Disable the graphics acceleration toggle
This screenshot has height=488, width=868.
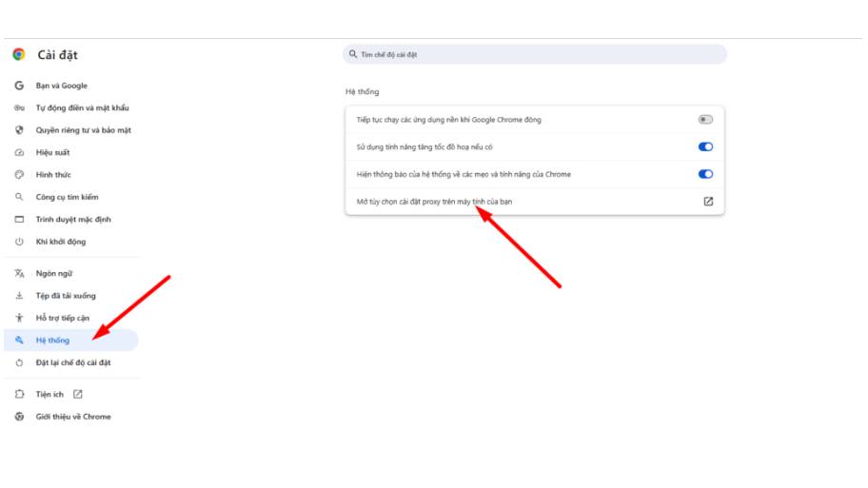pos(705,146)
